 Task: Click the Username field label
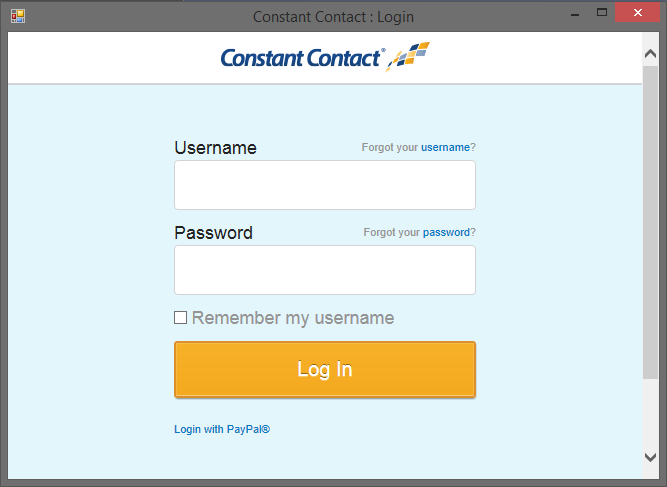click(215, 148)
